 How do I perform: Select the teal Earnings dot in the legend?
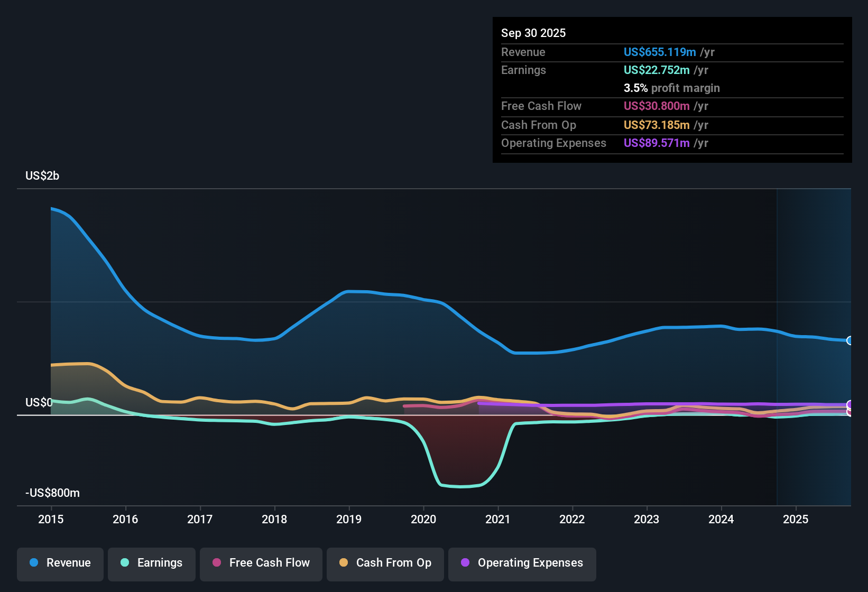click(125, 563)
